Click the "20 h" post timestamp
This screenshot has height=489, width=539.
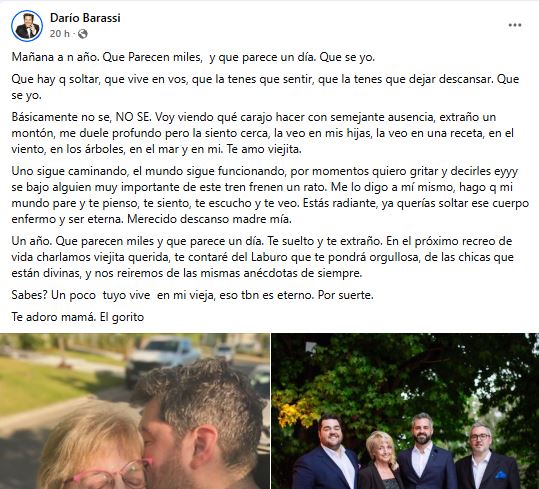(x=60, y=34)
